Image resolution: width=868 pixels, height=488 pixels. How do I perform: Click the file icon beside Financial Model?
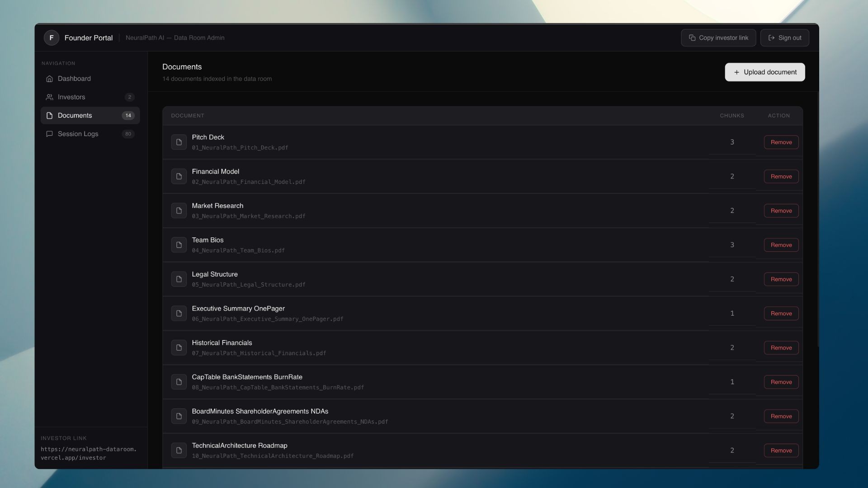pyautogui.click(x=179, y=177)
